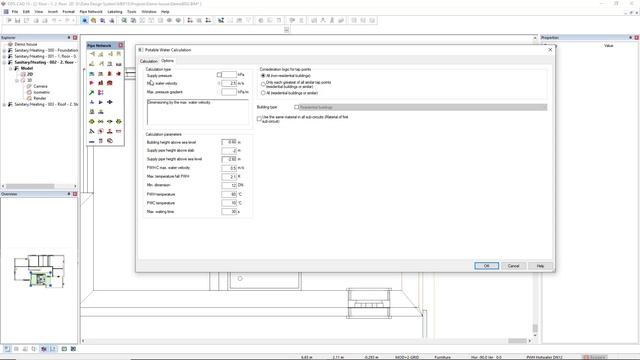Click the green arrow icon in Pipe Network palette
Viewport: 640px width, 360px height.
pos(92,93)
